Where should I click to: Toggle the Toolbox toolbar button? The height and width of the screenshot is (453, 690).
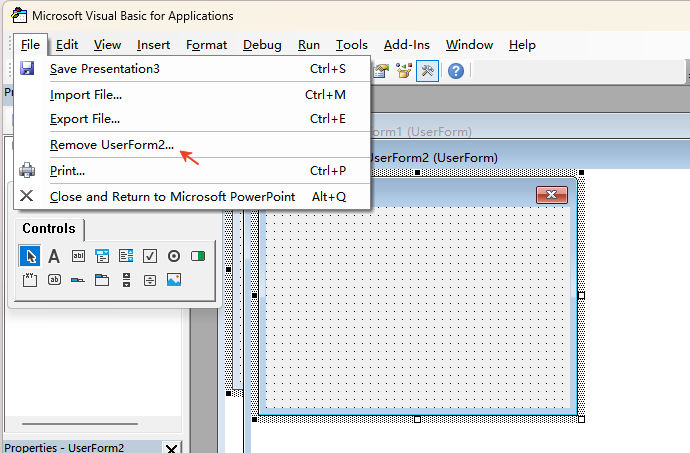pyautogui.click(x=427, y=70)
